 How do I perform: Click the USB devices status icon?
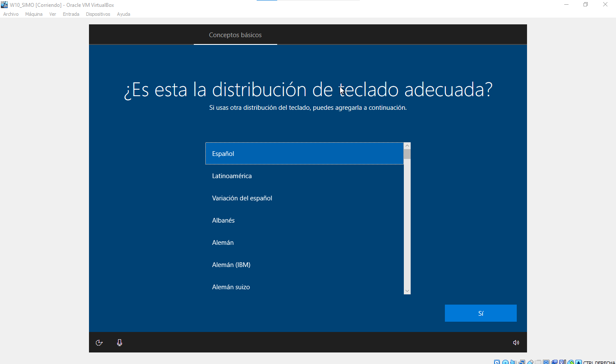click(x=530, y=362)
